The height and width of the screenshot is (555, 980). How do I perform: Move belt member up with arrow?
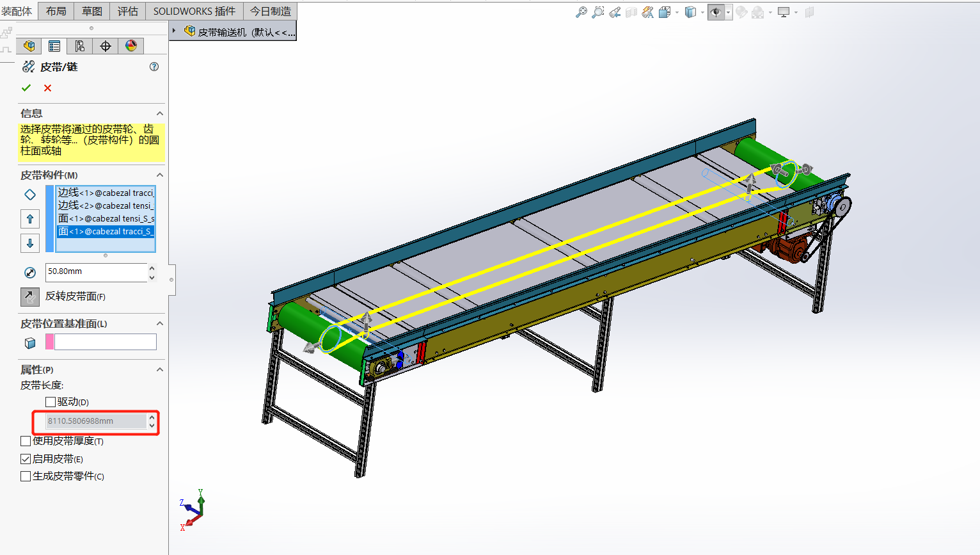tap(30, 219)
